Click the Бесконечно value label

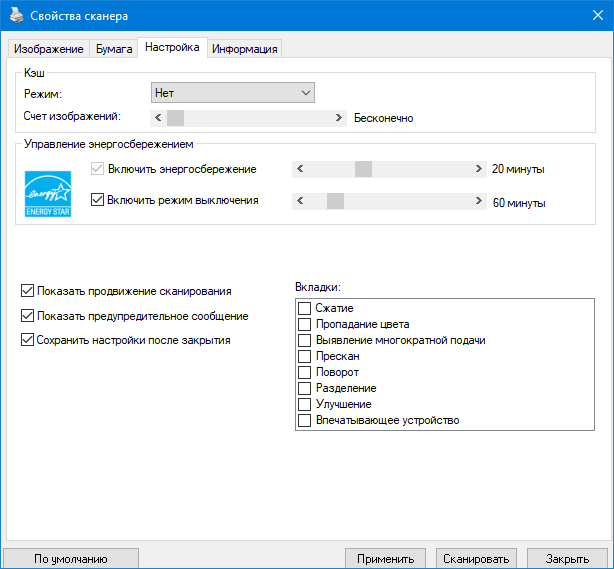tap(384, 118)
